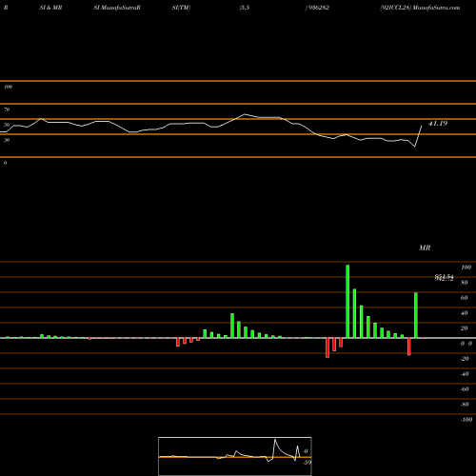Click the overlapping 942.72 price label

pos(445,279)
